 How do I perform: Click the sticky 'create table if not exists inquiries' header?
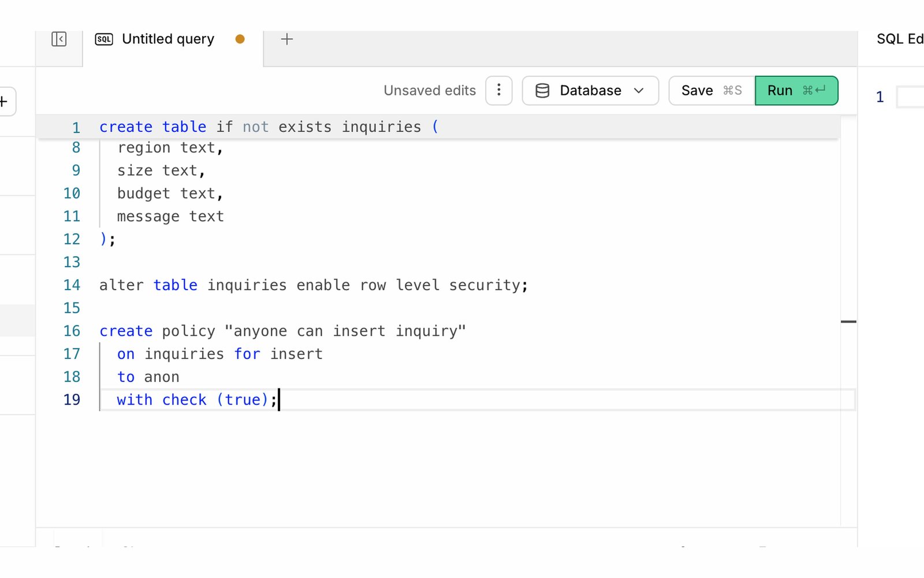pyautogui.click(x=269, y=127)
